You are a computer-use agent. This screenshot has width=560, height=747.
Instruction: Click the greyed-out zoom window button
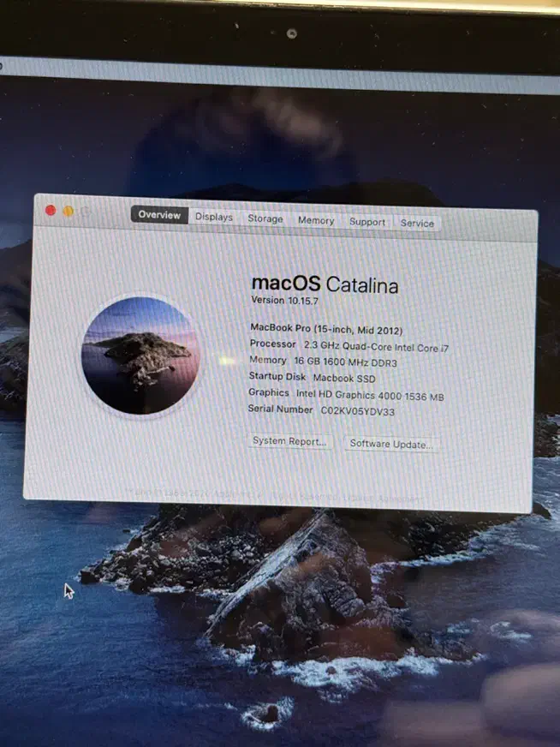86,212
